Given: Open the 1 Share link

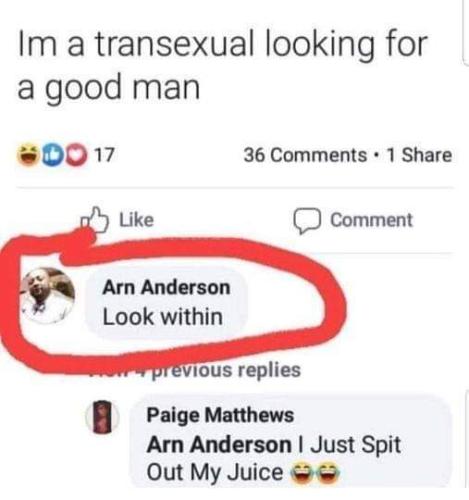Looking at the screenshot, I should pyautogui.click(x=419, y=155).
